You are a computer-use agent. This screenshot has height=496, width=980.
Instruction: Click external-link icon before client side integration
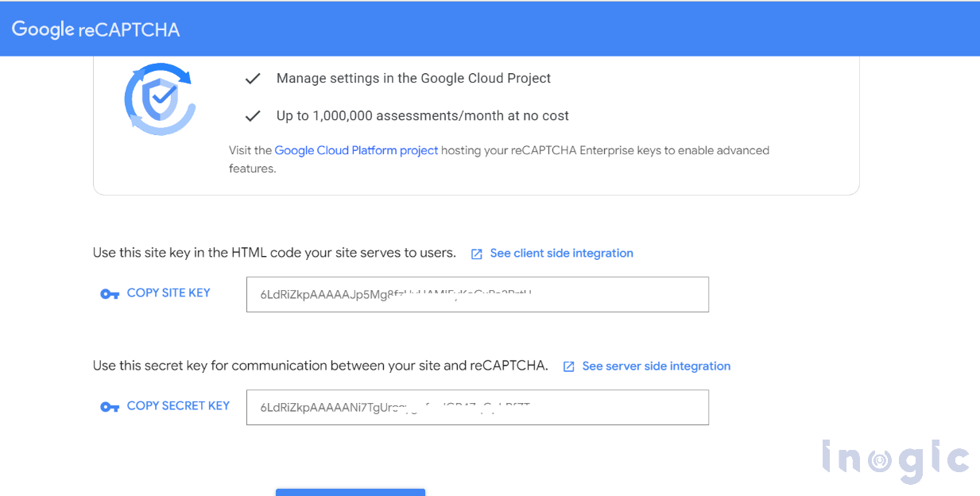click(x=477, y=254)
